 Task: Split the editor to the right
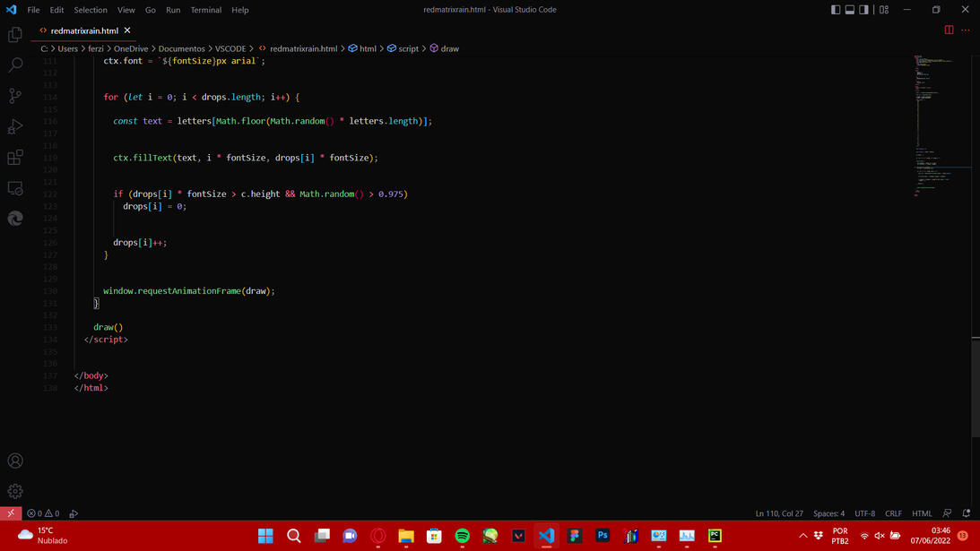pyautogui.click(x=949, y=30)
